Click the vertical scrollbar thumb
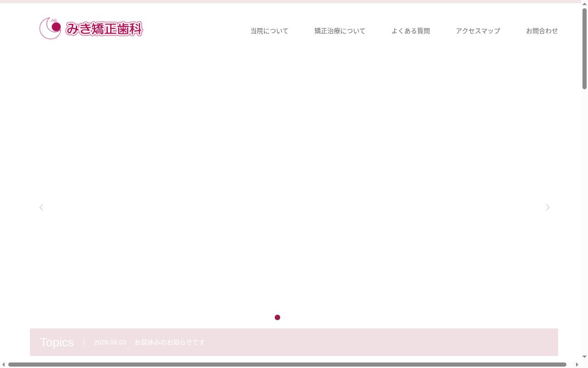Image resolution: width=588 pixels, height=368 pixels. click(585, 49)
